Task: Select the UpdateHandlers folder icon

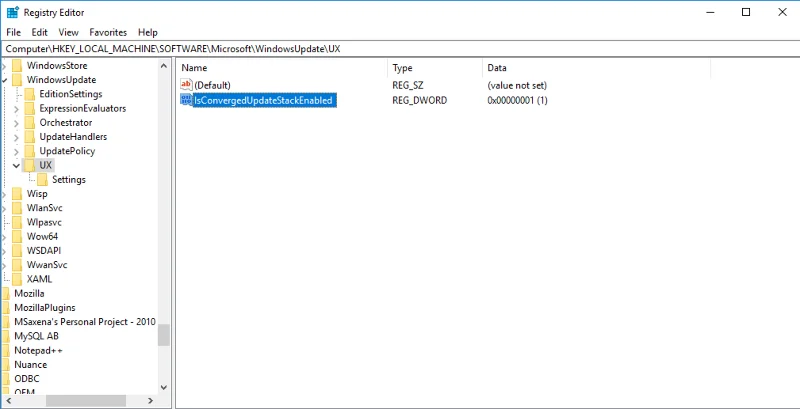Action: tap(30, 137)
